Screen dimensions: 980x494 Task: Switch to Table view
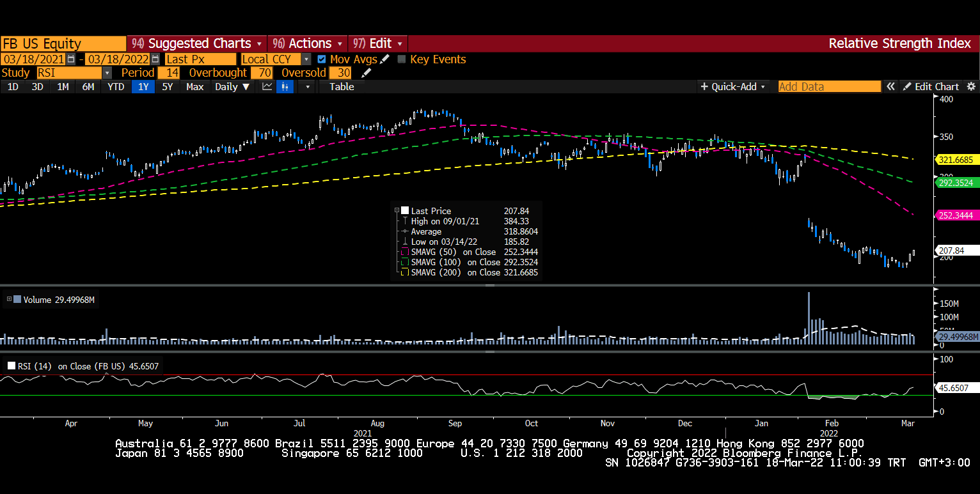click(342, 87)
